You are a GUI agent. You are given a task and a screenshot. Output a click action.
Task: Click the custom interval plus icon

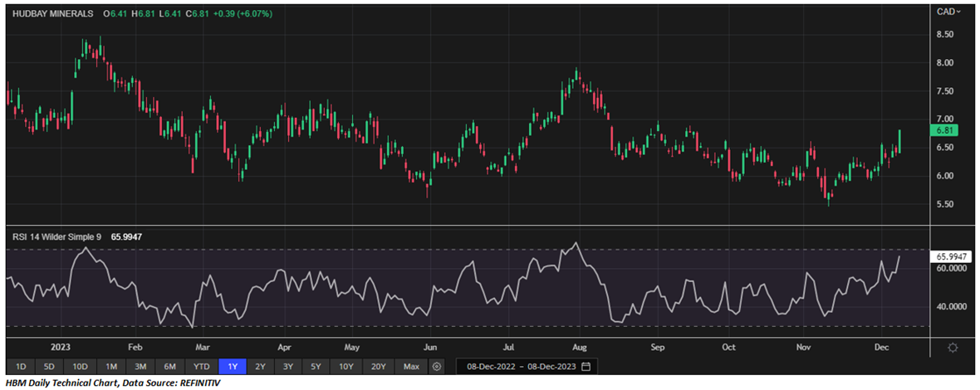pos(437,366)
